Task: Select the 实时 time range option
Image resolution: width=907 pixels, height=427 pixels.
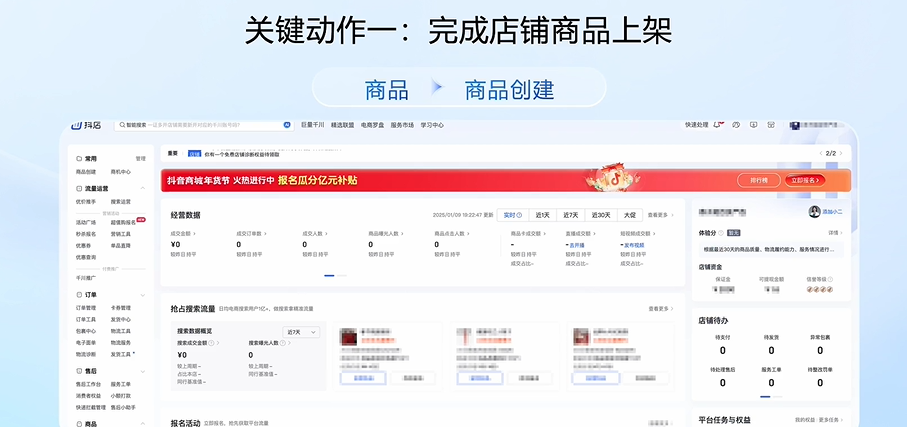Action: (x=512, y=215)
